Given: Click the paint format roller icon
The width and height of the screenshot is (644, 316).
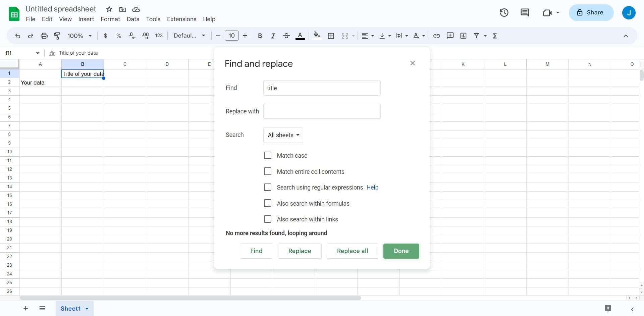Looking at the screenshot, I should 57,36.
